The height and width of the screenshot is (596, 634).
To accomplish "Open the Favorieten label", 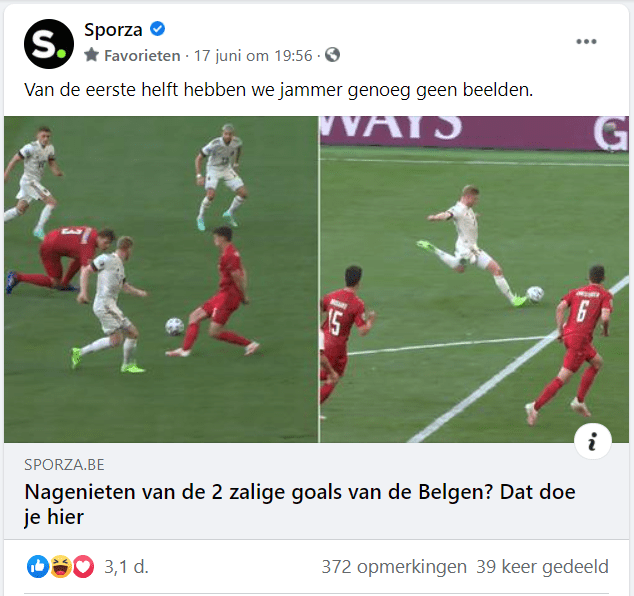I will click(142, 56).
